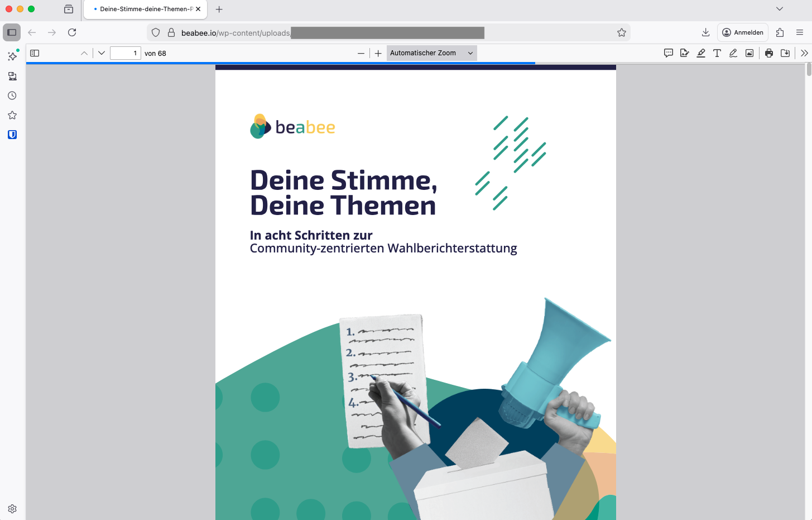Bookmark this page with the star

622,32
